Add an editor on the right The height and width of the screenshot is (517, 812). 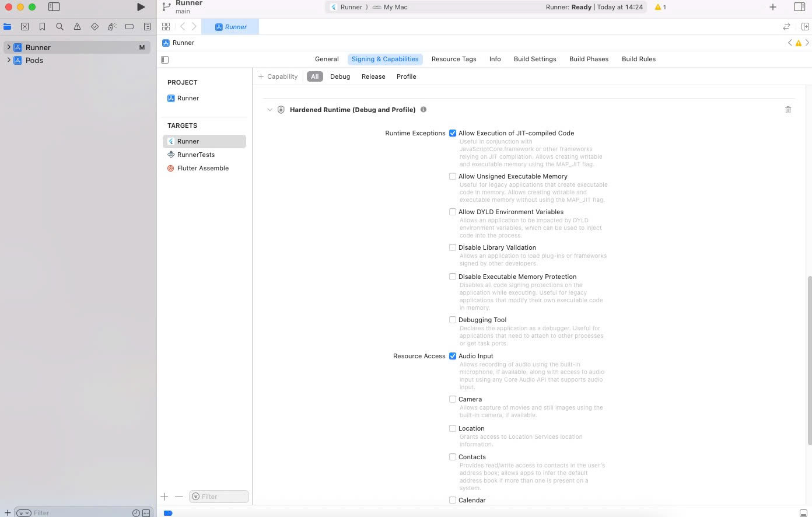click(x=805, y=26)
